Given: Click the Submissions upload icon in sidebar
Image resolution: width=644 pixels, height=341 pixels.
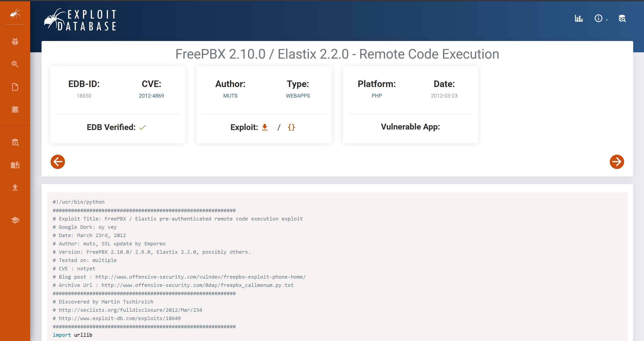Looking at the screenshot, I should point(15,187).
